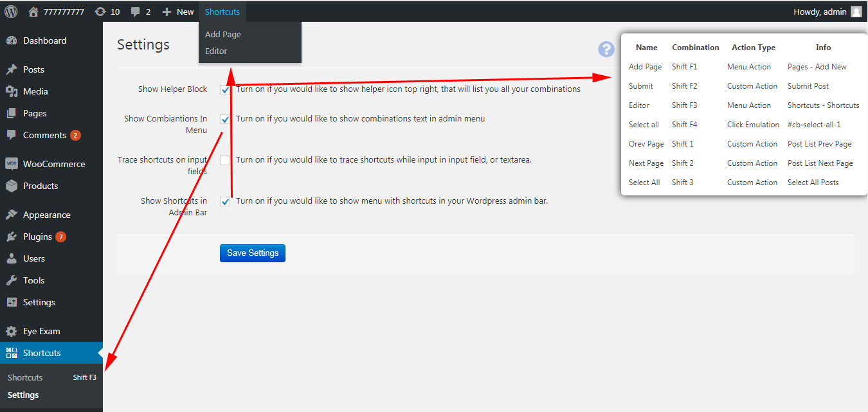Open the blue help question-mark icon

tap(606, 49)
